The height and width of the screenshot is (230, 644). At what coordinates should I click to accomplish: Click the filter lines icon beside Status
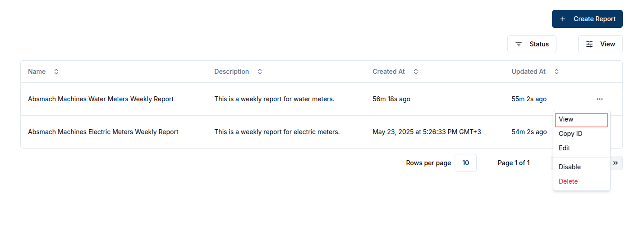[x=519, y=44]
